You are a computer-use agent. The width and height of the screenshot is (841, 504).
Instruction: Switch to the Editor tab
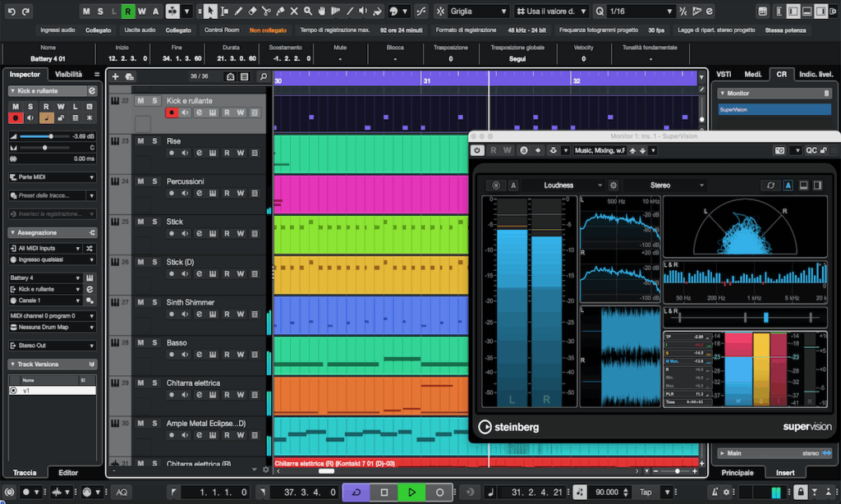click(68, 472)
